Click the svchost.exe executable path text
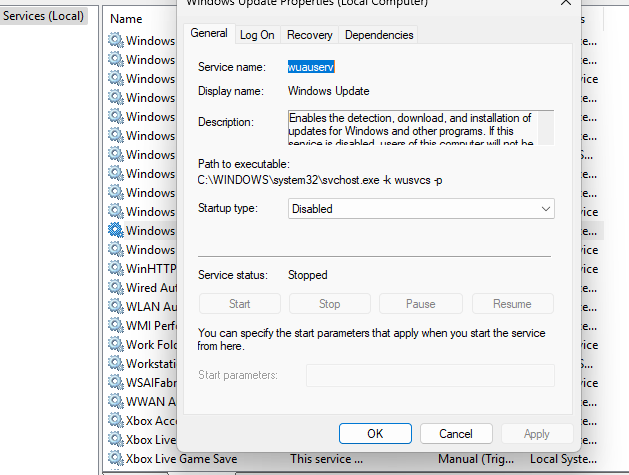Screen dimensions: 629x475 (x=320, y=180)
